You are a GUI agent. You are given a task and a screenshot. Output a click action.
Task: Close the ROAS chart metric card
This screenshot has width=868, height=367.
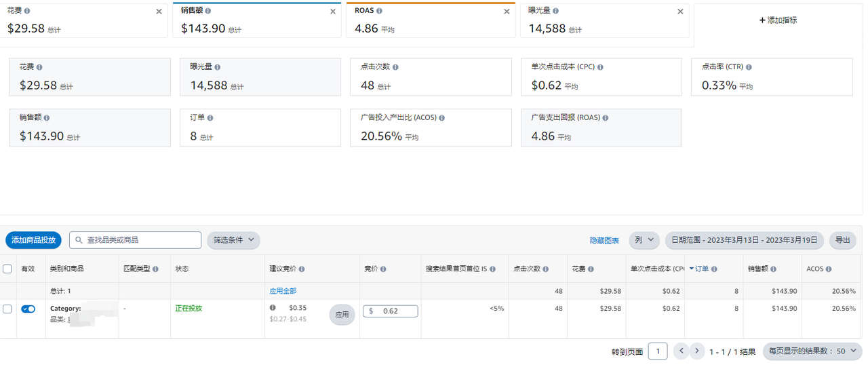pos(507,12)
